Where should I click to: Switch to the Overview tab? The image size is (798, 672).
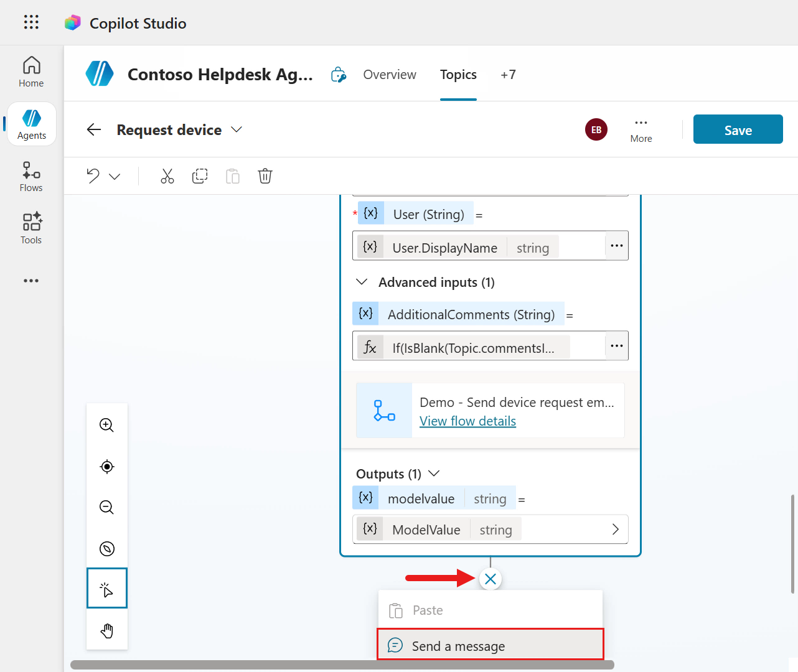coord(390,74)
